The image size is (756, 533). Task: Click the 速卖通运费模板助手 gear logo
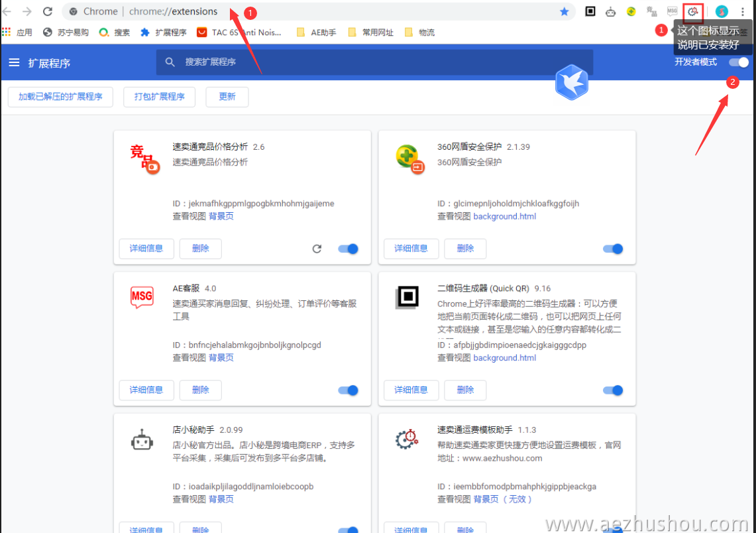point(407,439)
